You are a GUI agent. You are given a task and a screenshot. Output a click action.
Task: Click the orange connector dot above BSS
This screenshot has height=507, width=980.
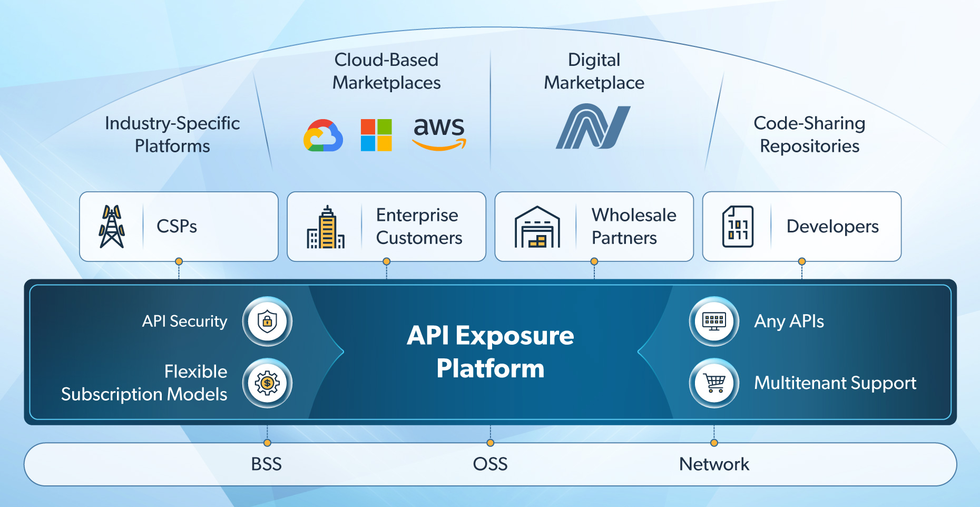pos(267,443)
